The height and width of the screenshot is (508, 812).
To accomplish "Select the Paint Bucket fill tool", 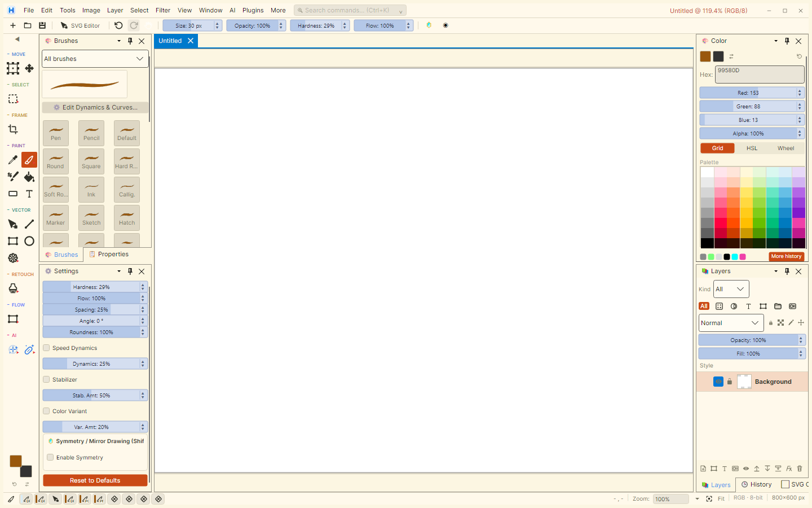I will click(x=29, y=177).
